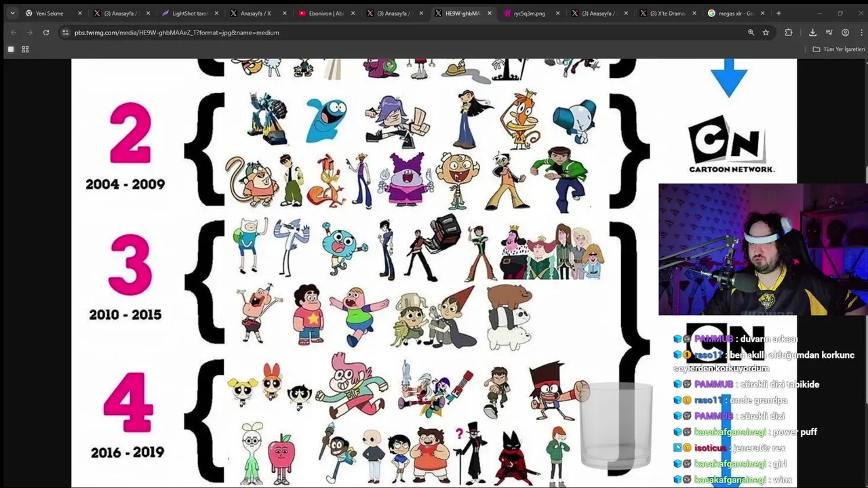Close the ryc5q3m.png tab

558,14
